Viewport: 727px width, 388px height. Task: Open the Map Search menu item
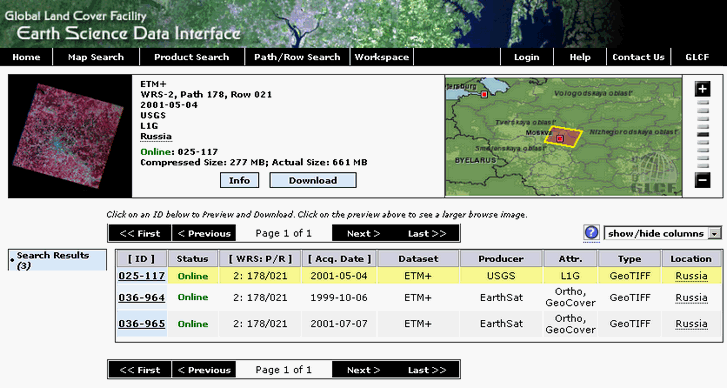[96, 57]
